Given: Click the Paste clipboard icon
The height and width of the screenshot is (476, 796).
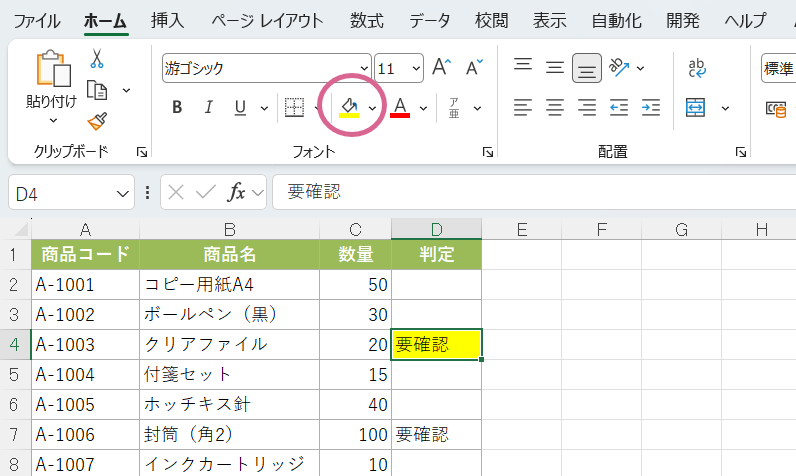Looking at the screenshot, I should coord(53,68).
